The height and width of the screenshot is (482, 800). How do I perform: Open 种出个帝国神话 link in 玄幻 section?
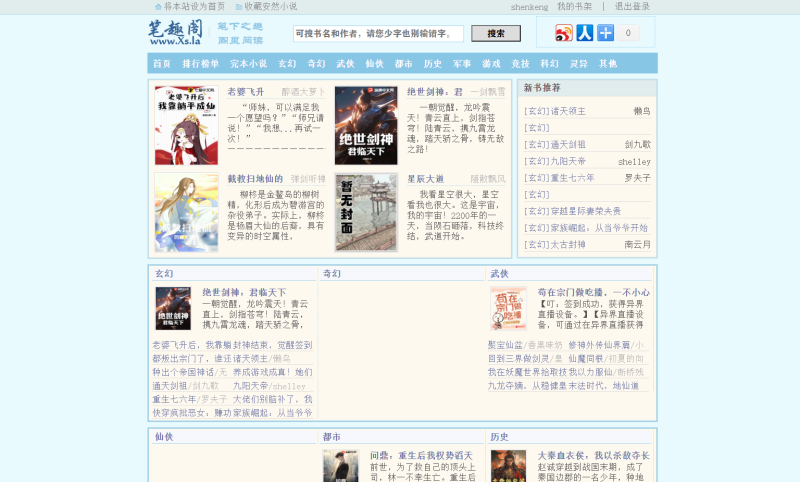pyautogui.click(x=183, y=372)
